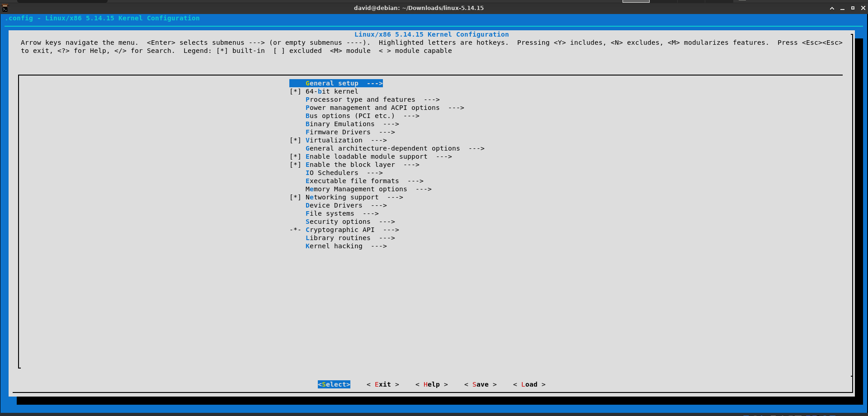Viewport: 868px width, 416px height.
Task: Activate the Help button
Action: point(431,384)
